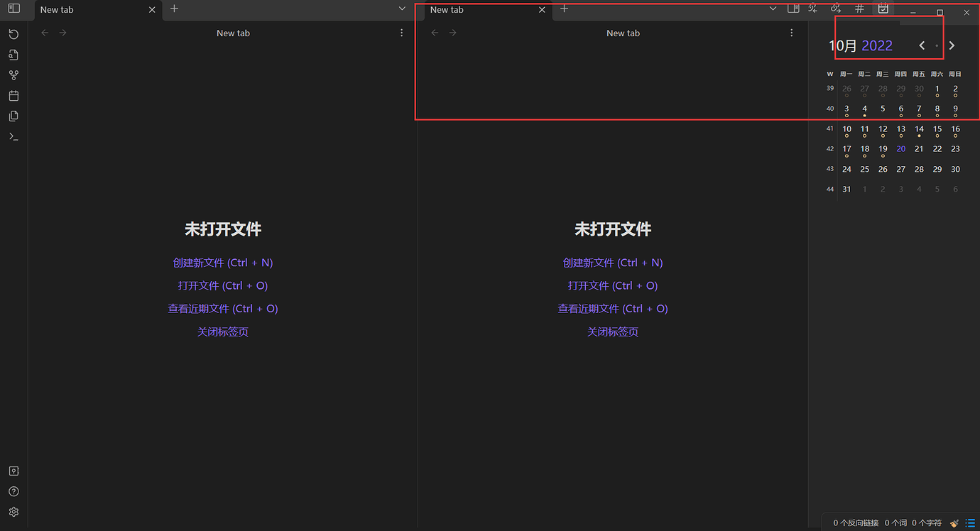This screenshot has width=980, height=531.
Task: Open settings with the gear icon
Action: (x=13, y=511)
